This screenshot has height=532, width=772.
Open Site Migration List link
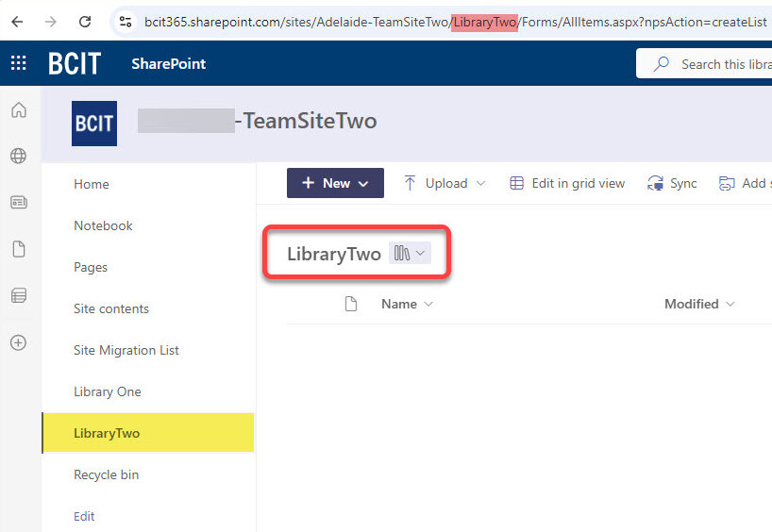pos(126,350)
